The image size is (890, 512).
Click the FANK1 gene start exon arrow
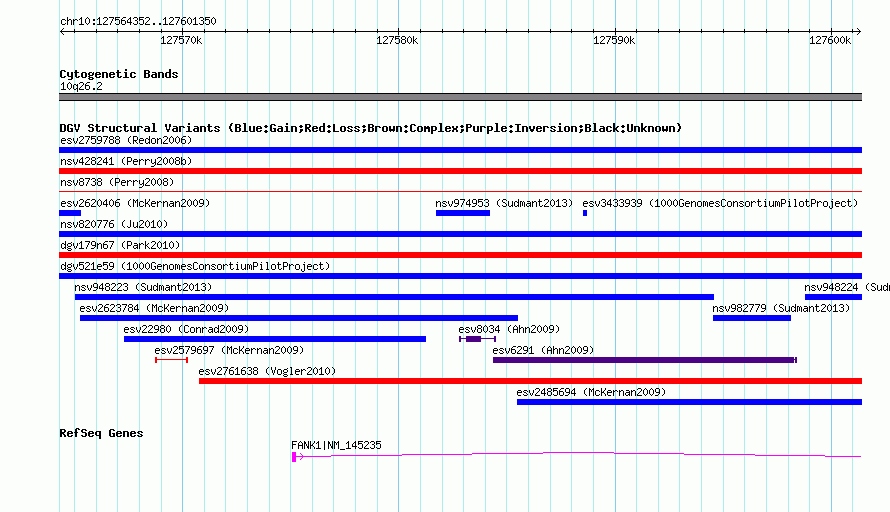pos(297,456)
